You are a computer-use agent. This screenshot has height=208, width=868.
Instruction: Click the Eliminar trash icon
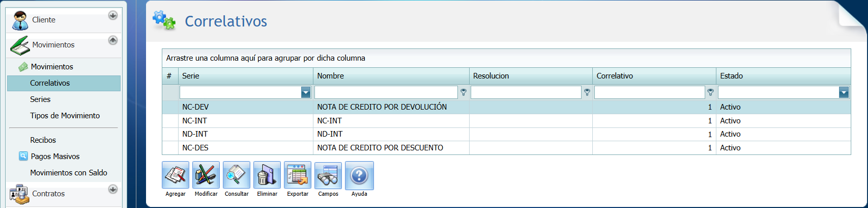pyautogui.click(x=267, y=175)
